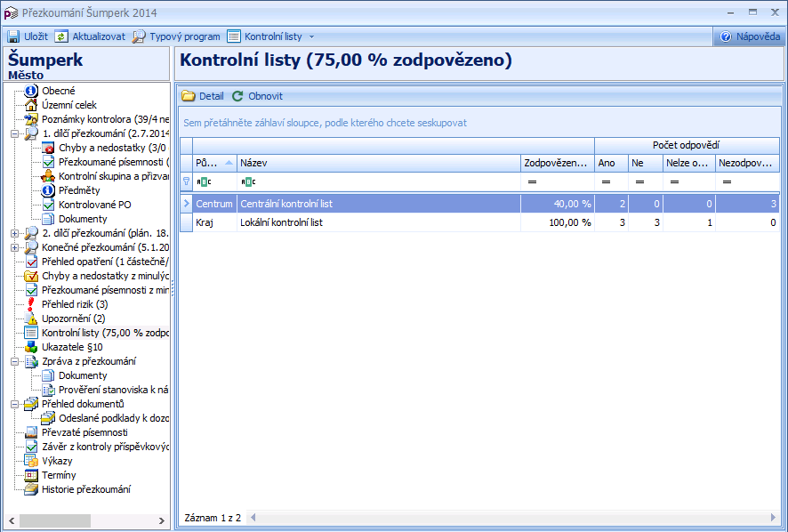Open Typový program from toolbar

click(176, 36)
